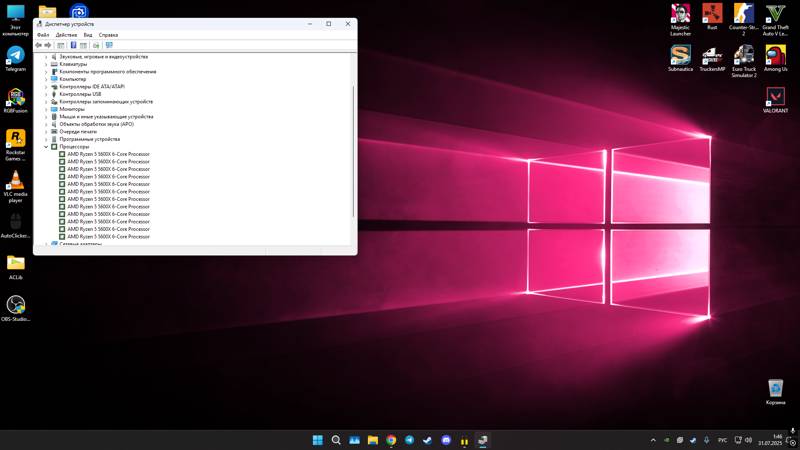800x450 pixels.
Task: Click the Help icon in Device Manager toolbar
Action: (x=73, y=45)
